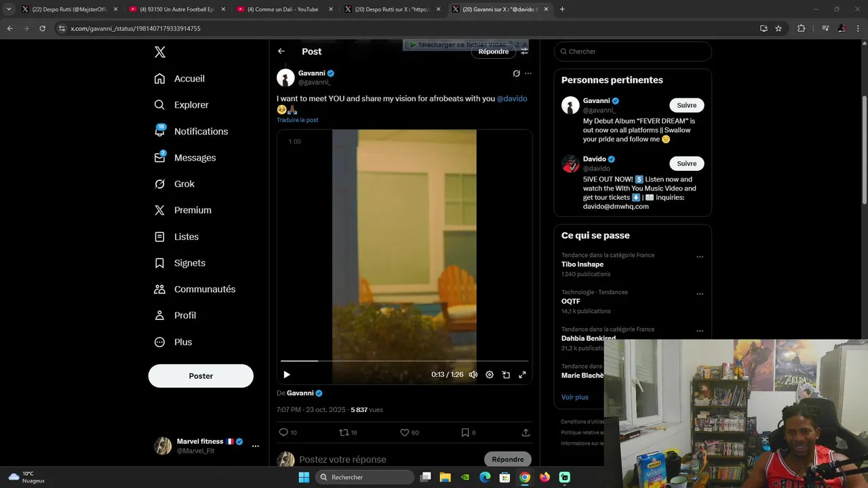
Task: Open Communautés in the sidebar
Action: (x=195, y=289)
